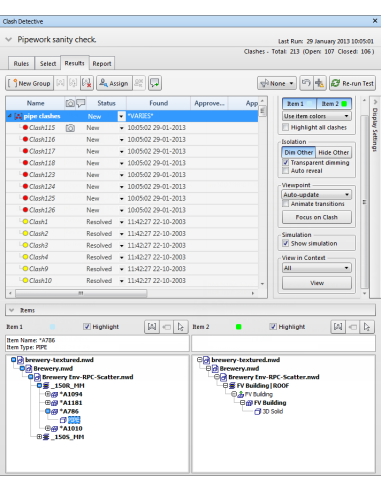Click the Group Selected Clashes icon
Screen dimensions: 381x492
point(60,83)
